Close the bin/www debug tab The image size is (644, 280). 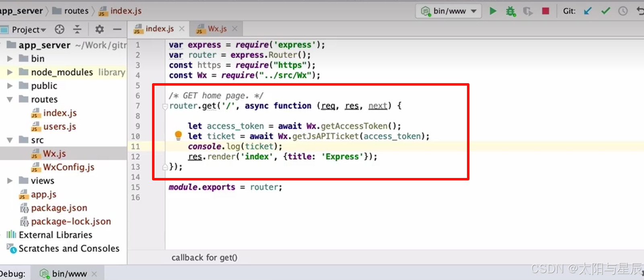(94, 274)
